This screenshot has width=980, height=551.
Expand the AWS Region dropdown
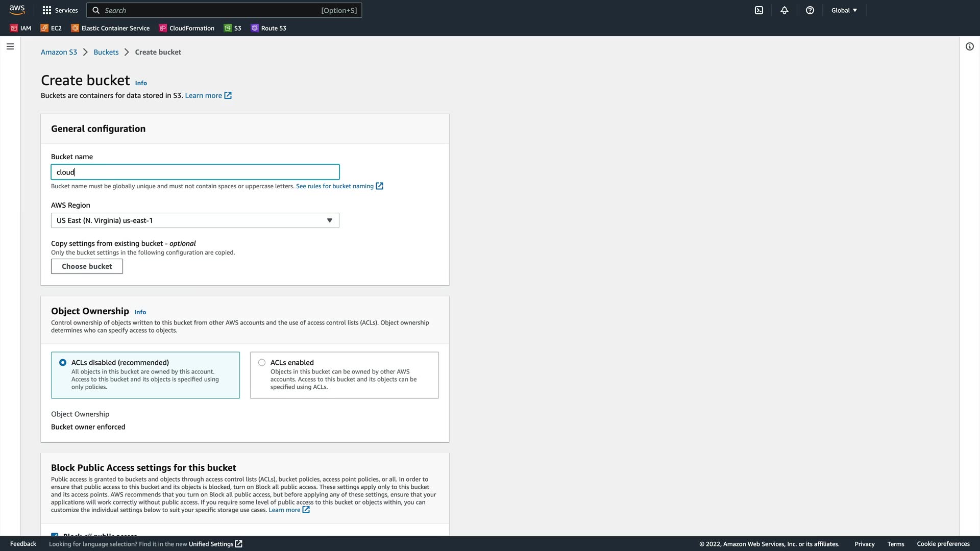tap(195, 220)
